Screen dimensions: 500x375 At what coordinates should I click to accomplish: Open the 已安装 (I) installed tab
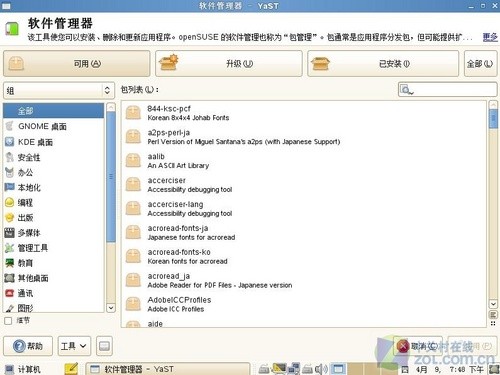[x=383, y=63]
